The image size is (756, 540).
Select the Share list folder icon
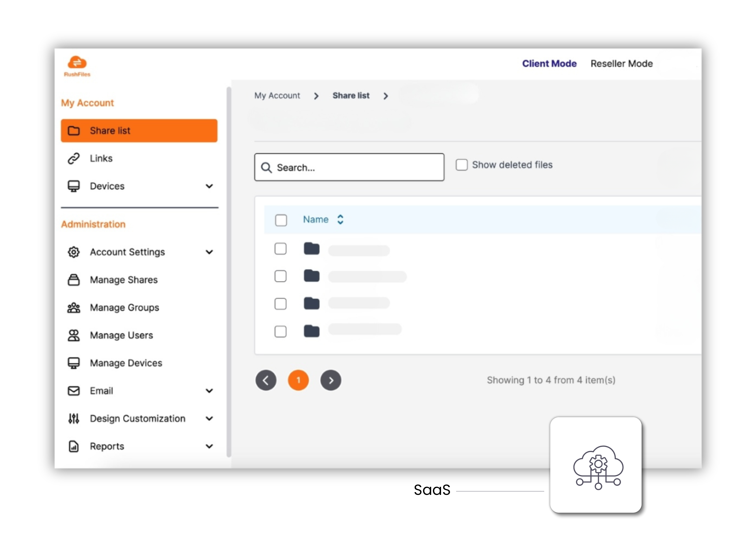74,130
